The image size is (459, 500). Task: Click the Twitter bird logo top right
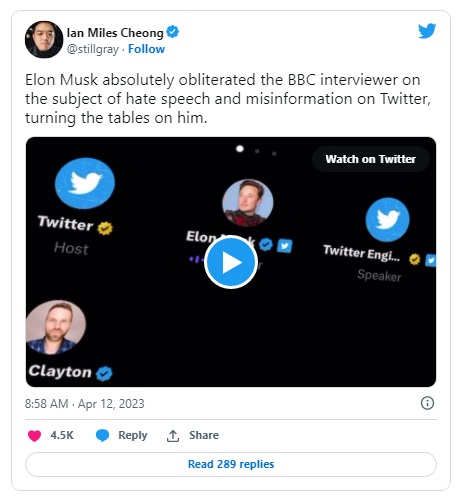427,31
